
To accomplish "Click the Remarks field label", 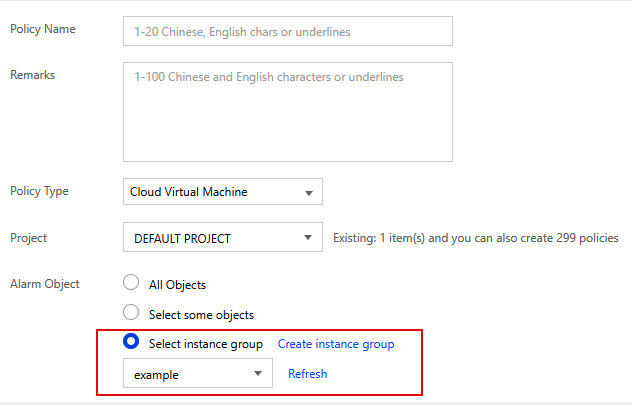I will [x=32, y=75].
